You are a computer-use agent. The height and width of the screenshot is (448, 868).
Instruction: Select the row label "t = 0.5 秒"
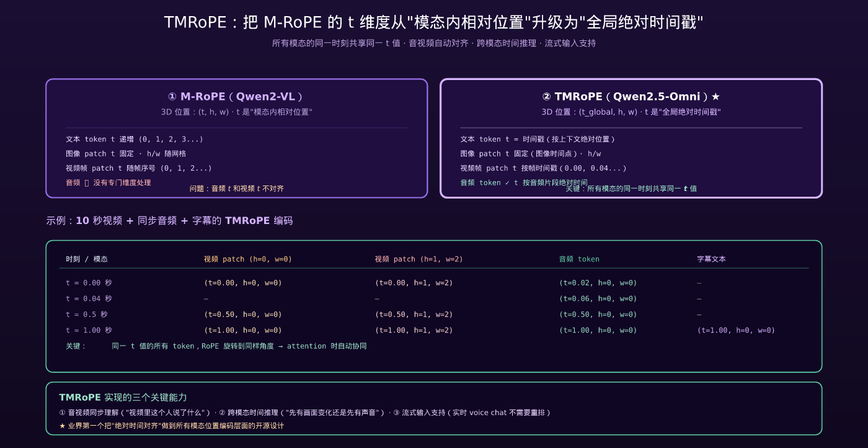[x=87, y=315]
